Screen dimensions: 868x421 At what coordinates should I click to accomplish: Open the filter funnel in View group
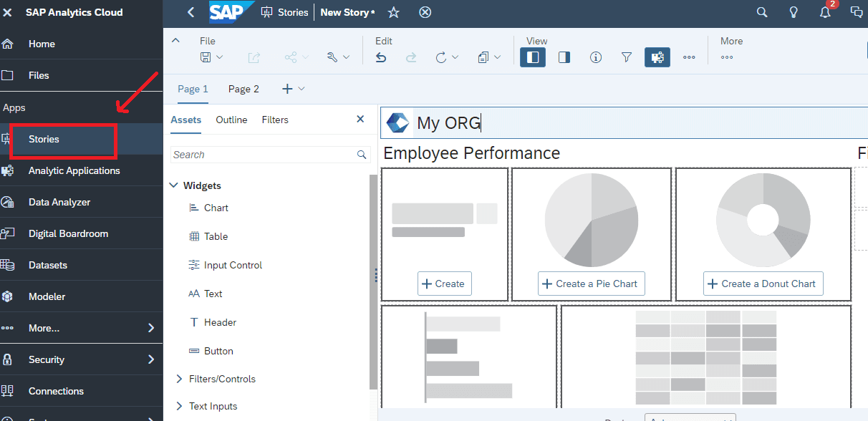(627, 57)
